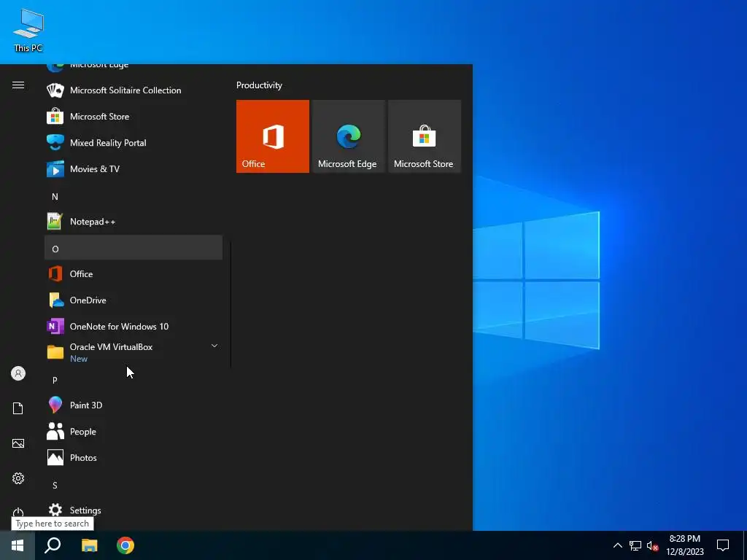This screenshot has height=560, width=747.
Task: Click the Microsoft Edge tile
Action: coord(348,136)
